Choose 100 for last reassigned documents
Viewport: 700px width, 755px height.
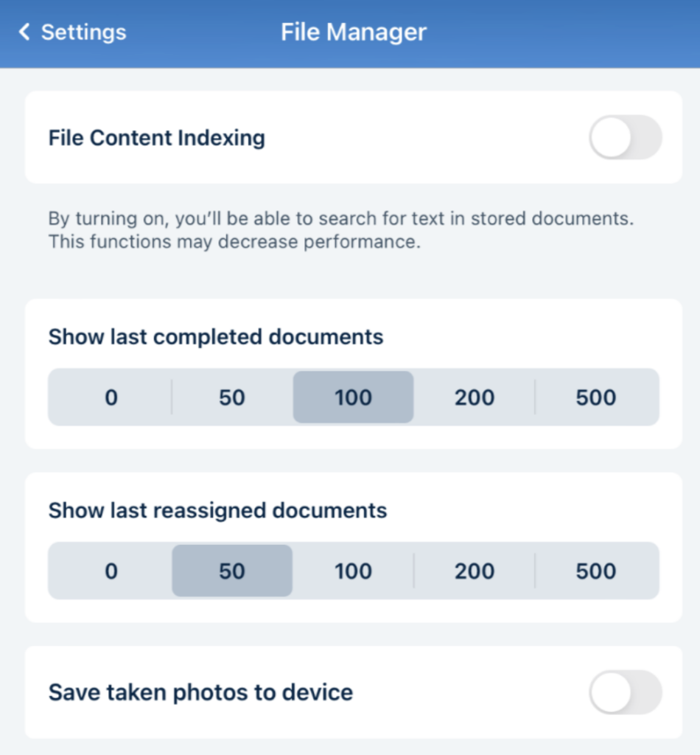pyautogui.click(x=353, y=571)
